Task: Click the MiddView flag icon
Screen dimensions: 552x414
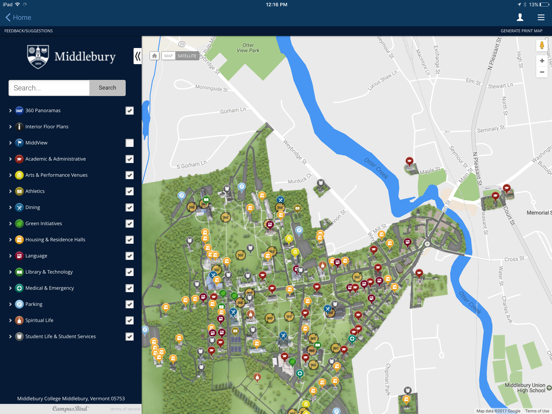Action: point(19,143)
